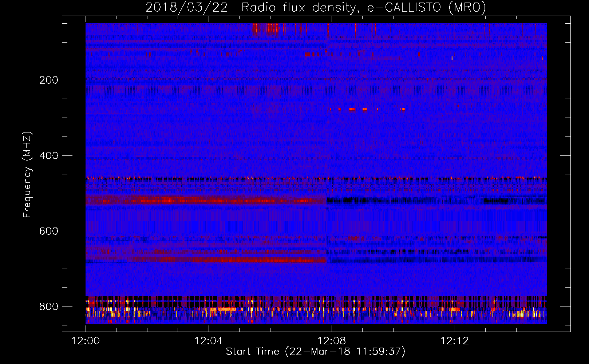Click the 12:08 time tick label
The height and width of the screenshot is (364, 589).
332,341
